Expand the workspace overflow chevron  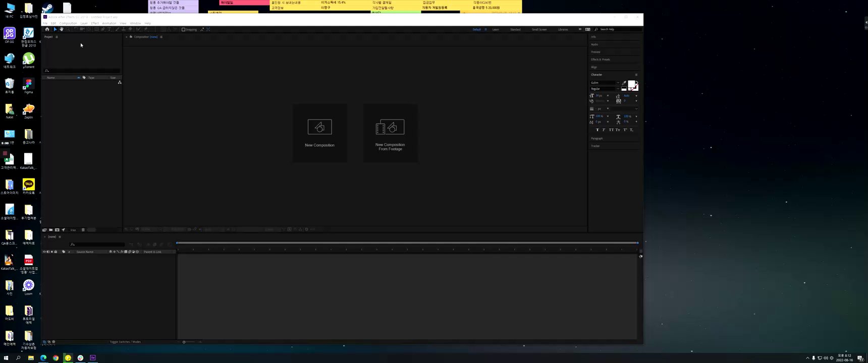(x=580, y=29)
